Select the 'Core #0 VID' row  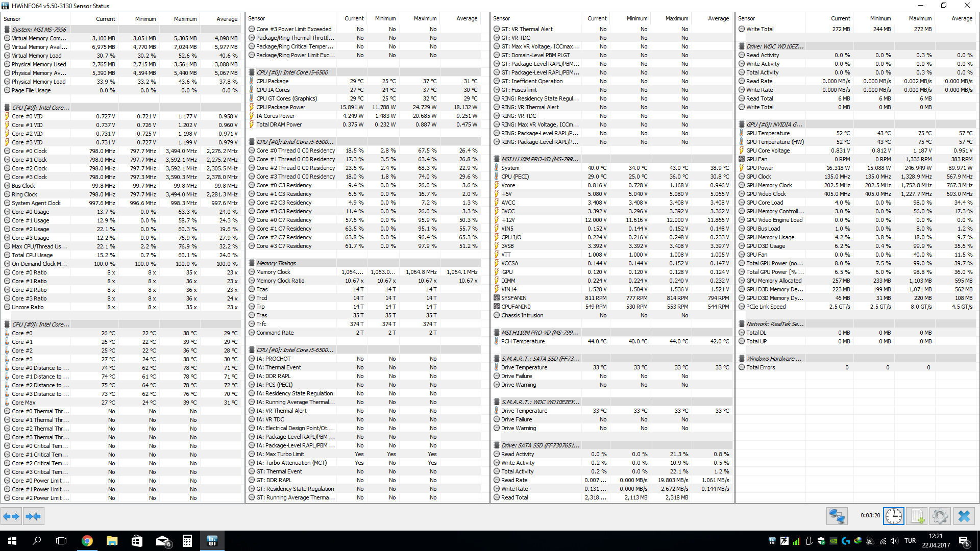pos(121,116)
